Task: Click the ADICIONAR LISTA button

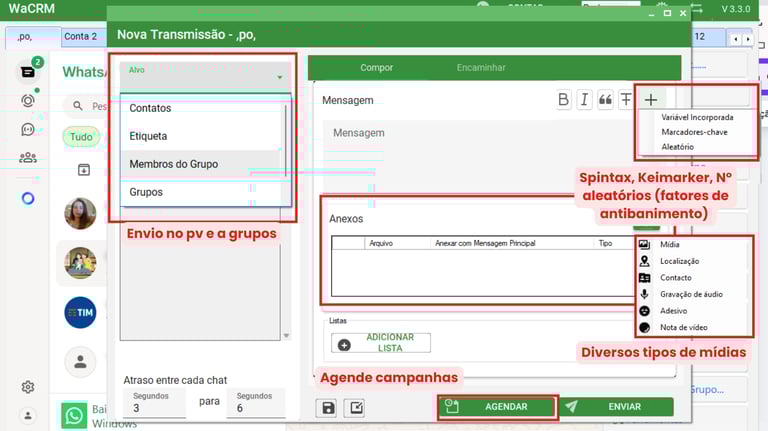Action: coord(381,343)
